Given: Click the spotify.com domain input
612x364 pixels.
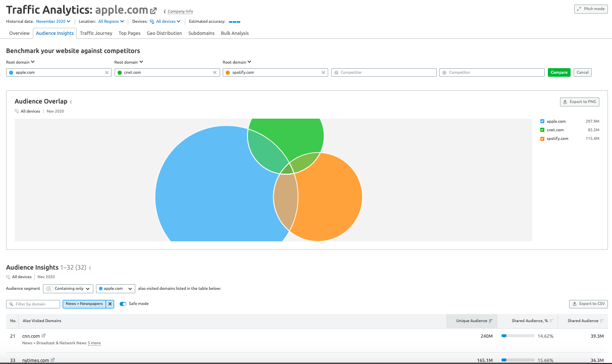Looking at the screenshot, I should pyautogui.click(x=275, y=73).
